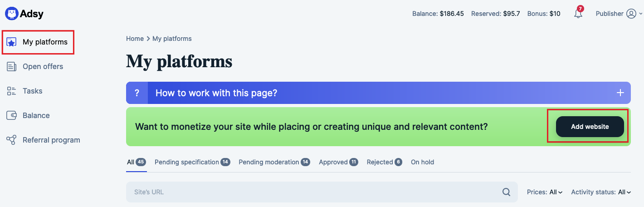Screen dimensions: 644x207
Task: Switch to Approved tab
Action: click(338, 162)
